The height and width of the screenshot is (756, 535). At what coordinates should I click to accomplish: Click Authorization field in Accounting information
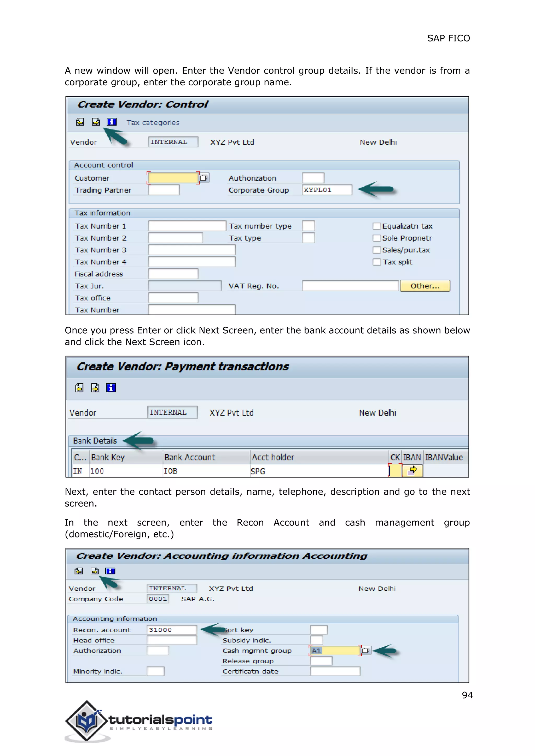tap(158, 650)
